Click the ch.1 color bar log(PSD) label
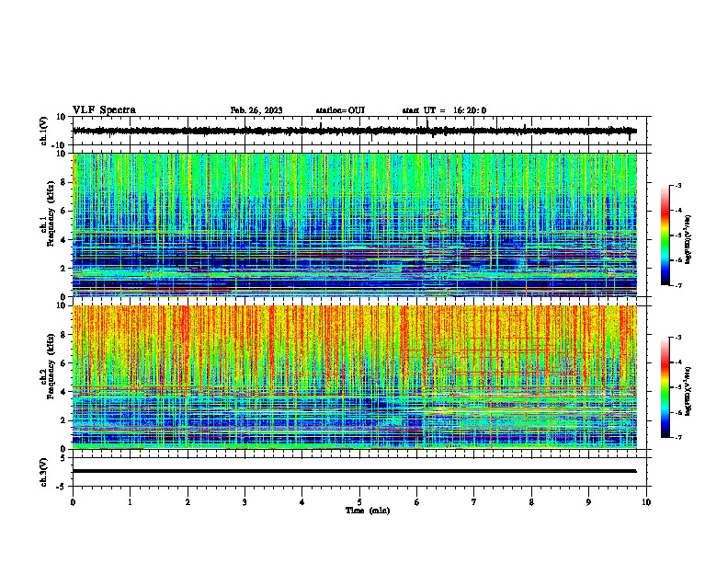Image resolution: width=728 pixels, height=563 pixels. point(688,239)
